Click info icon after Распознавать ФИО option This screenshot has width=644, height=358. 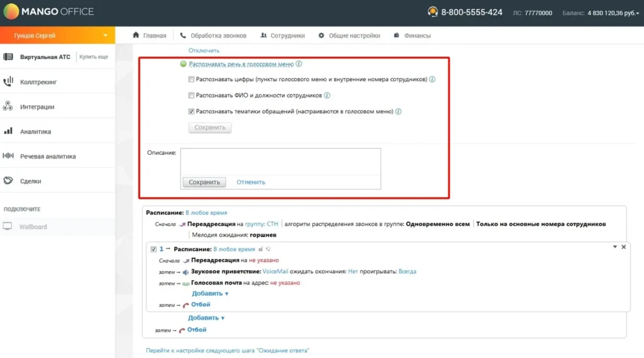click(327, 96)
